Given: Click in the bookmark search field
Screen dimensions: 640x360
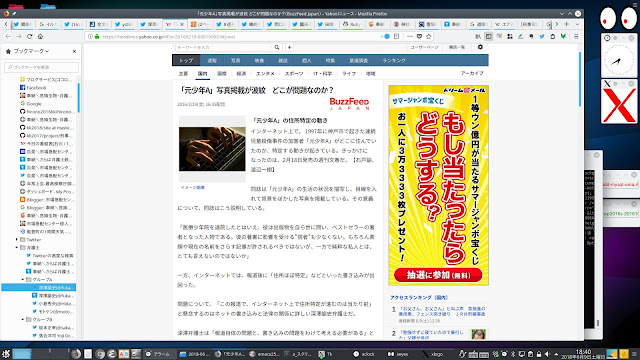Looking at the screenshot, I should click(41, 67).
